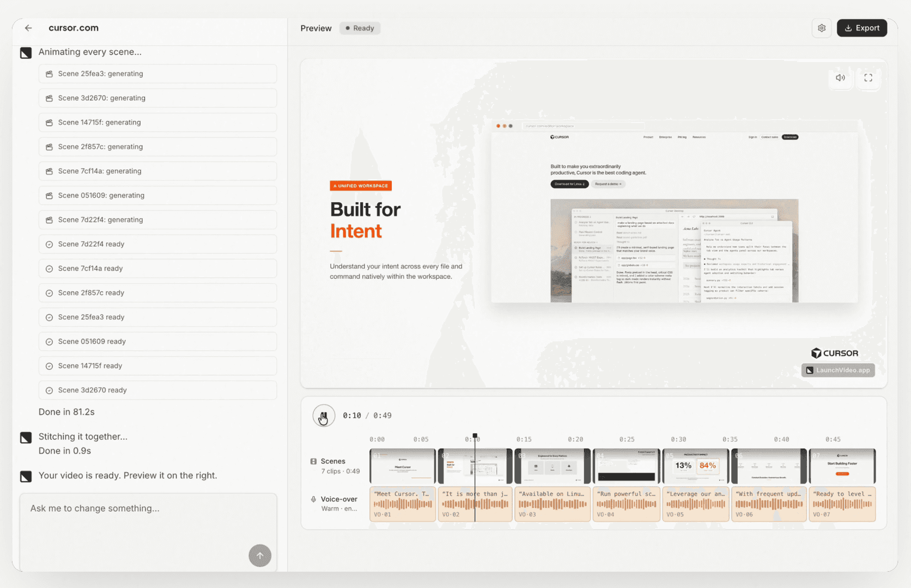
Task: Click 'Scene 7cf14a: generating' row
Action: [157, 171]
